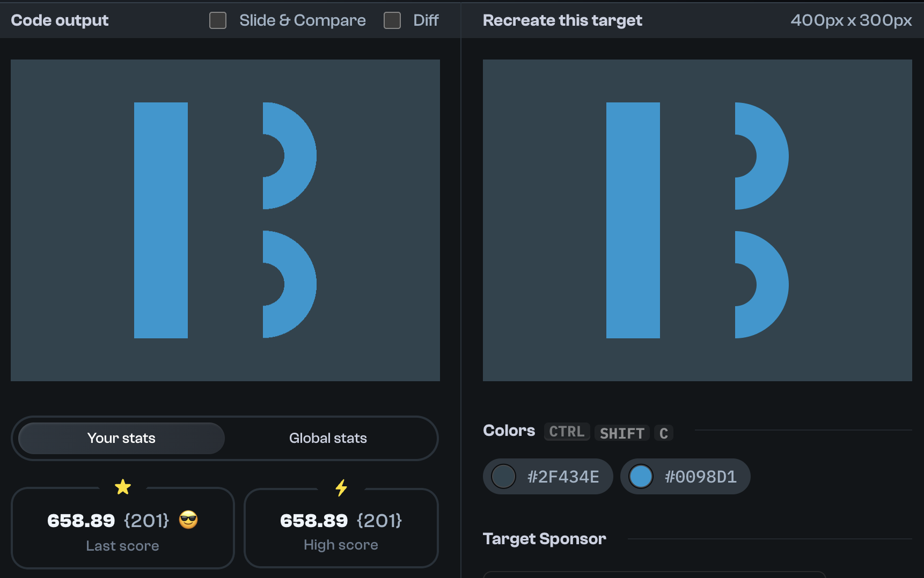Switch to the Global stats tab

[x=328, y=438]
